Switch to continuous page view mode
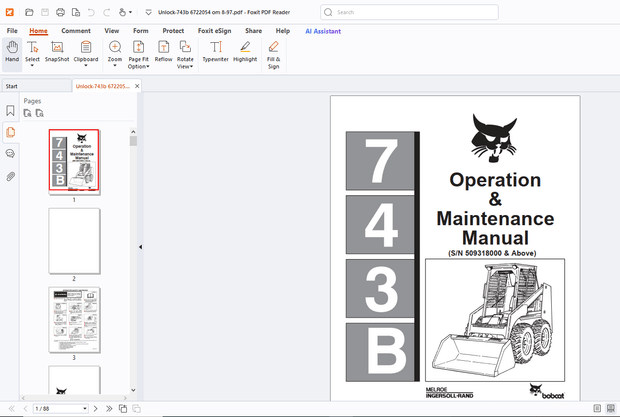This screenshot has width=620, height=417. pyautogui.click(x=611, y=408)
